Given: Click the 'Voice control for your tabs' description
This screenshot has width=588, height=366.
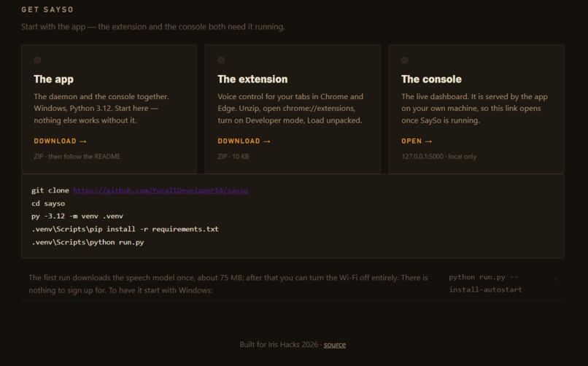Looking at the screenshot, I should tap(290, 109).
